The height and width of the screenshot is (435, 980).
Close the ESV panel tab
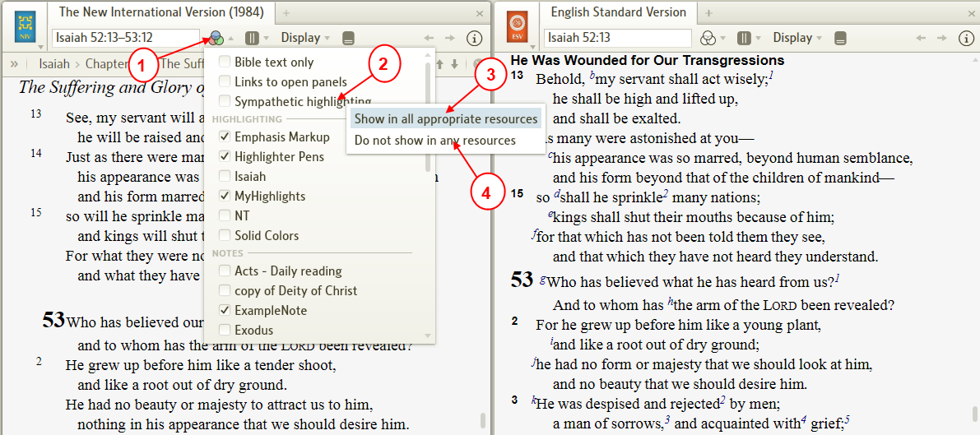pyautogui.click(x=972, y=12)
